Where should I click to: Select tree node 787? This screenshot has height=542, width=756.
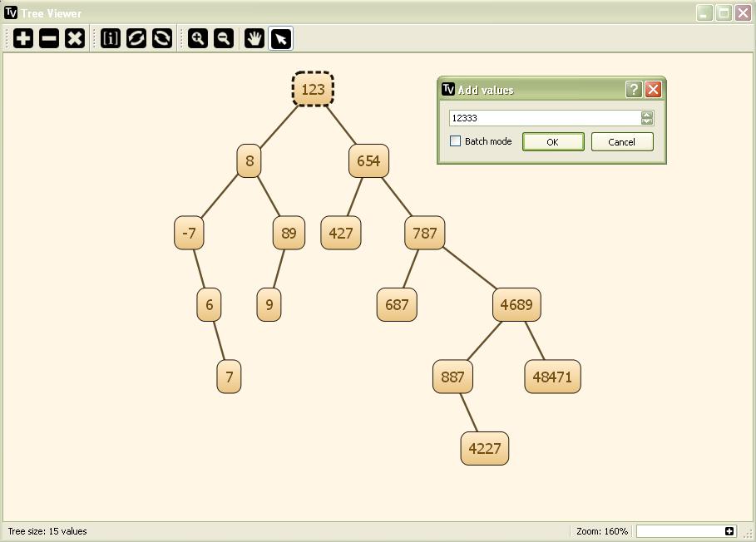tap(425, 234)
